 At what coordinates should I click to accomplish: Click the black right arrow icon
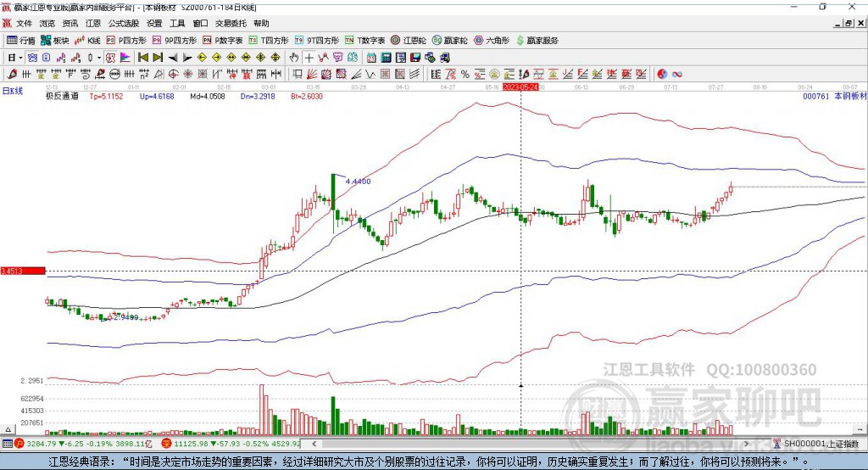click(x=187, y=58)
